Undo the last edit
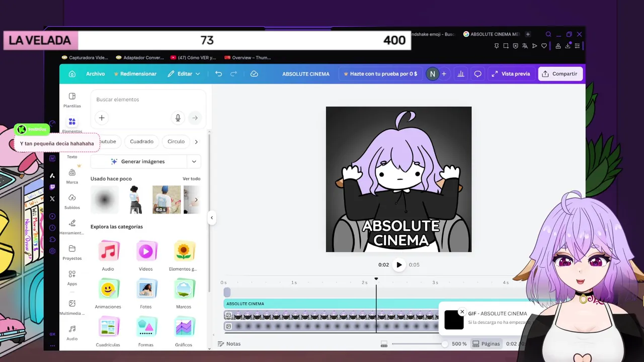This screenshot has height=362, width=644. 218,74
